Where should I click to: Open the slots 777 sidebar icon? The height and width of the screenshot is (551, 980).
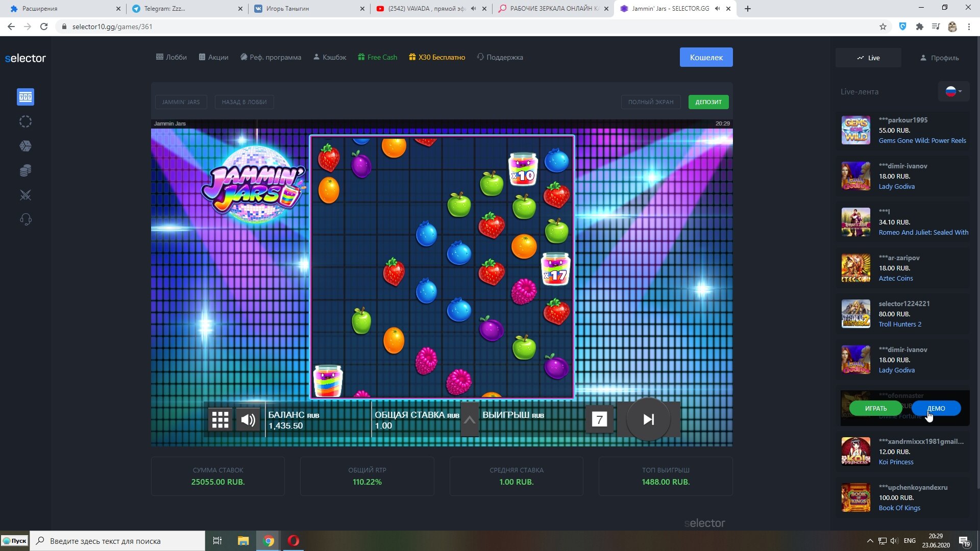pyautogui.click(x=25, y=97)
